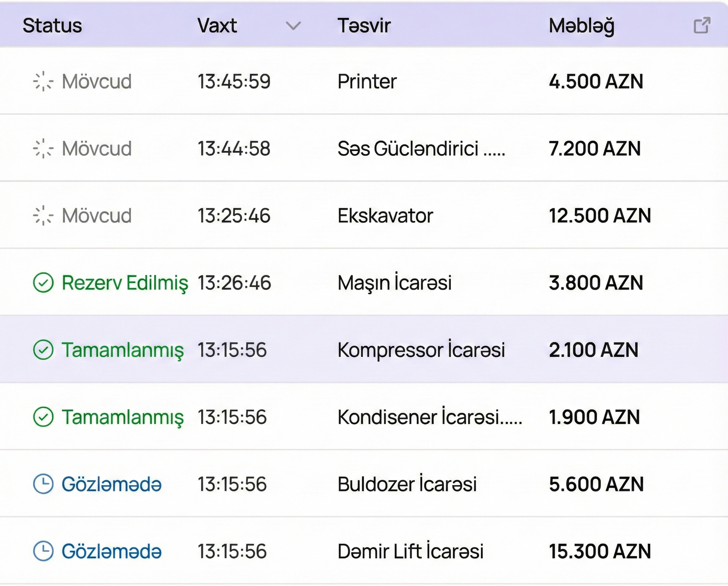Click the 15.300 AZN amount
The height and width of the screenshot is (586, 728).
[x=600, y=551]
